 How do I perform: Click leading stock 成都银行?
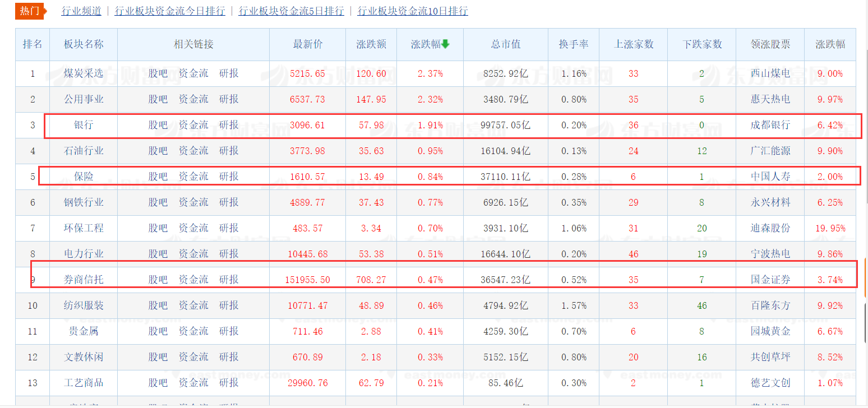770,125
